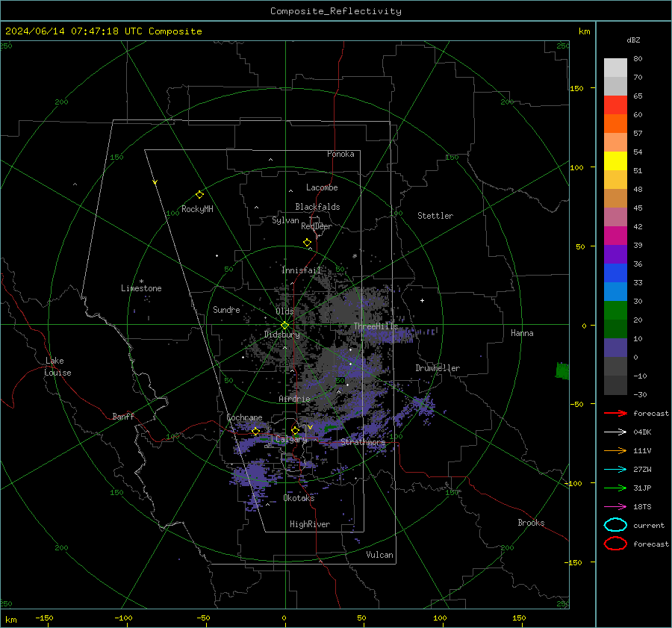
Task: Select the slate purple 0-10 dBZ swatch
Action: pyautogui.click(x=615, y=348)
